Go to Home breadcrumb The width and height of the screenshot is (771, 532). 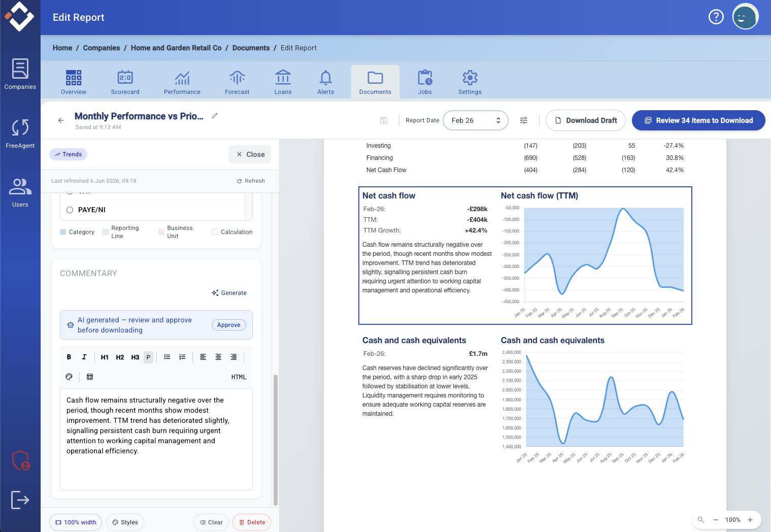(x=62, y=48)
